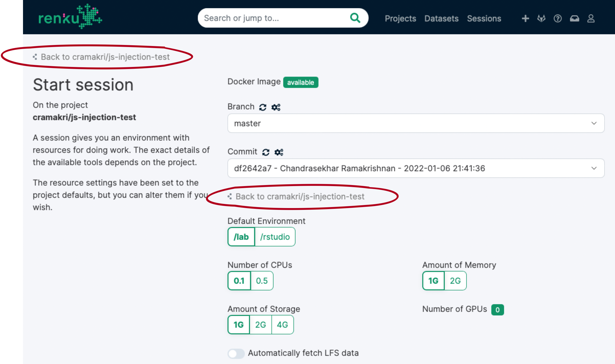Open commit advanced settings gear
This screenshot has width=615, height=364.
(279, 152)
